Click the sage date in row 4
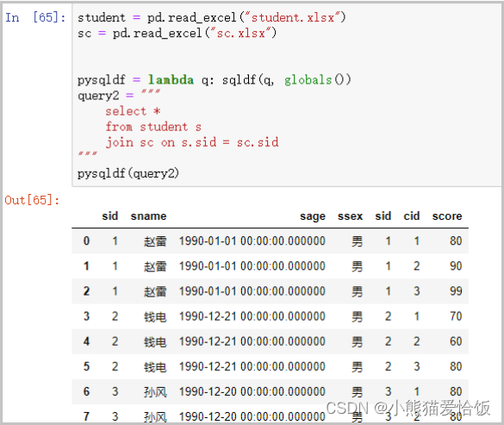 coord(252,341)
